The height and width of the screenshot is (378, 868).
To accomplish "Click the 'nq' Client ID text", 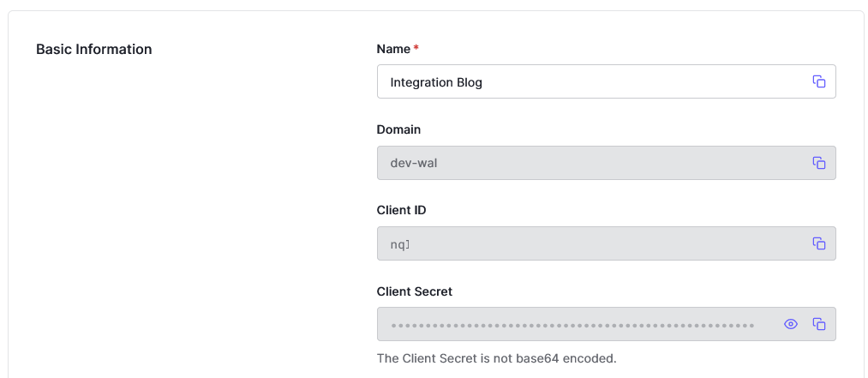I will coord(399,243).
